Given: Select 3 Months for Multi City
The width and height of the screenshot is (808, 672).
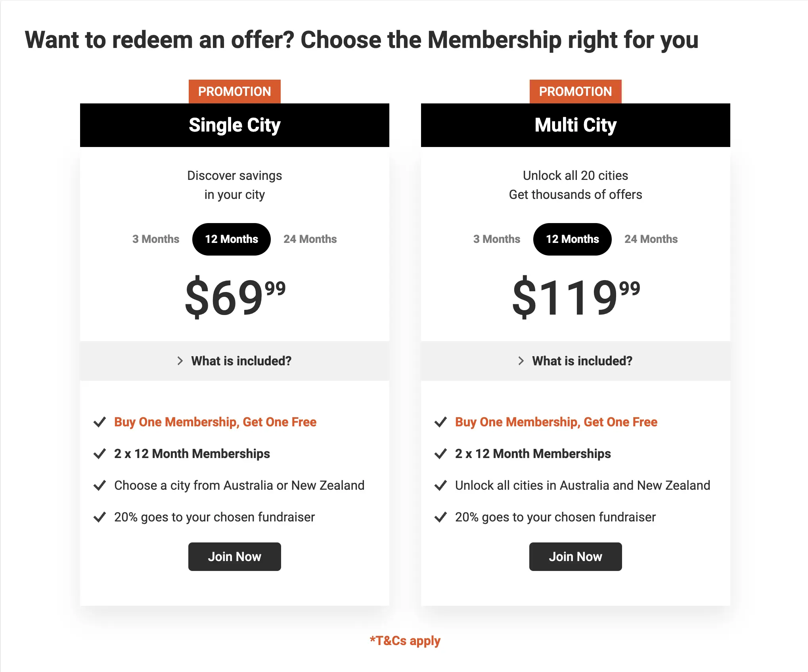Looking at the screenshot, I should (497, 239).
